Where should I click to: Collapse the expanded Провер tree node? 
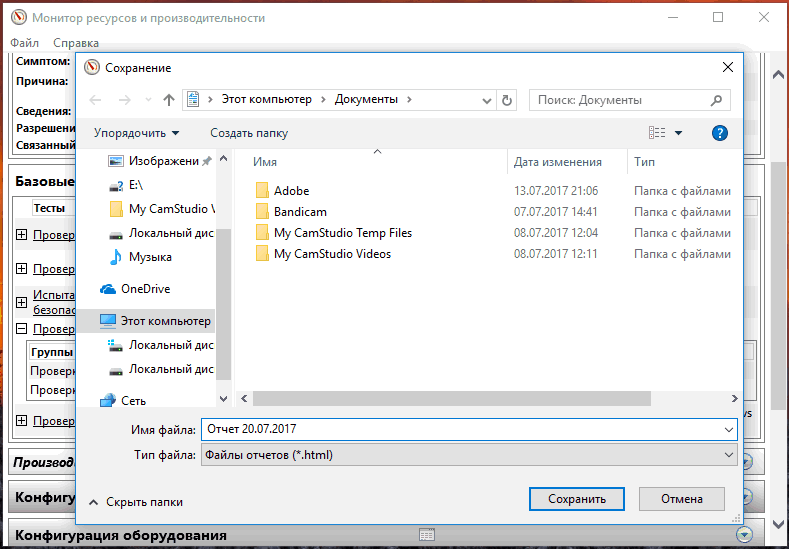[22, 329]
